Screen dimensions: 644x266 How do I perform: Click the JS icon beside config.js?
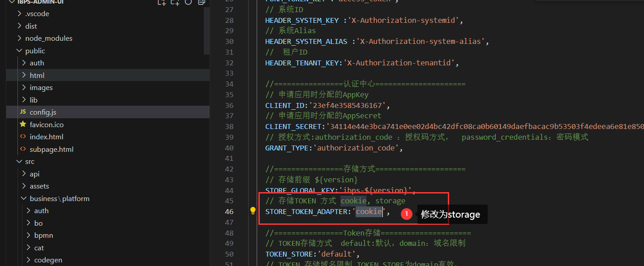click(x=23, y=112)
